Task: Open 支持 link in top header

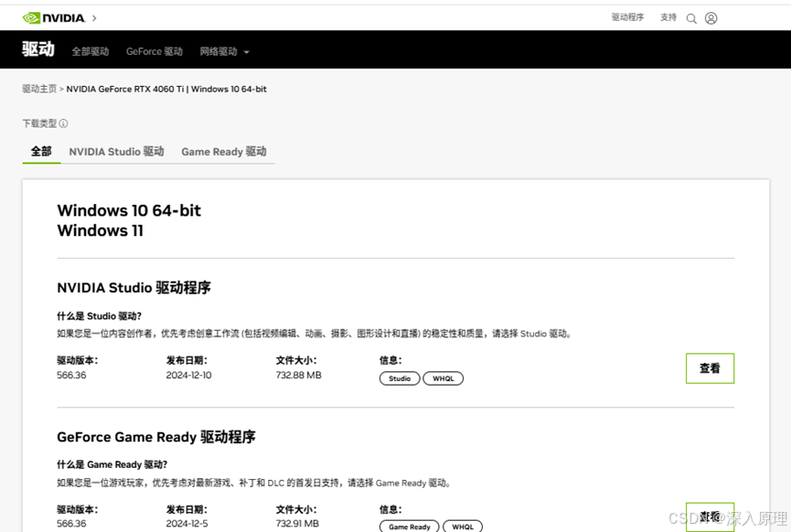Action: pos(668,17)
